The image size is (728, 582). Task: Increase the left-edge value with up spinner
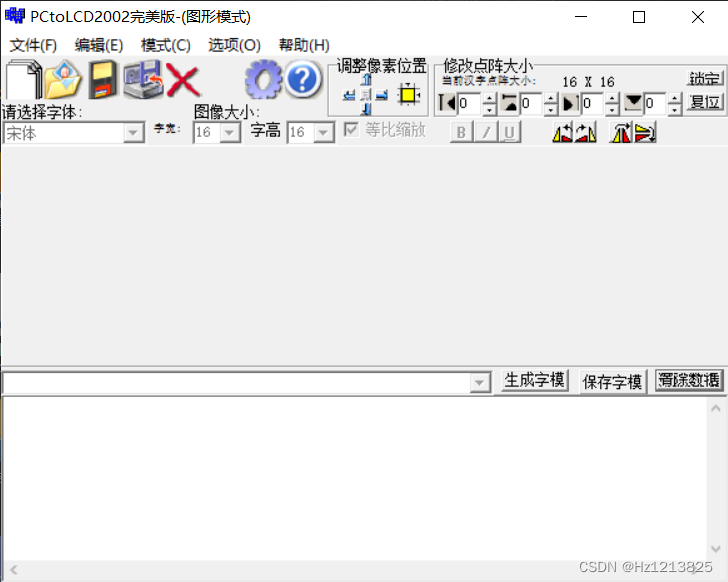pos(489,98)
